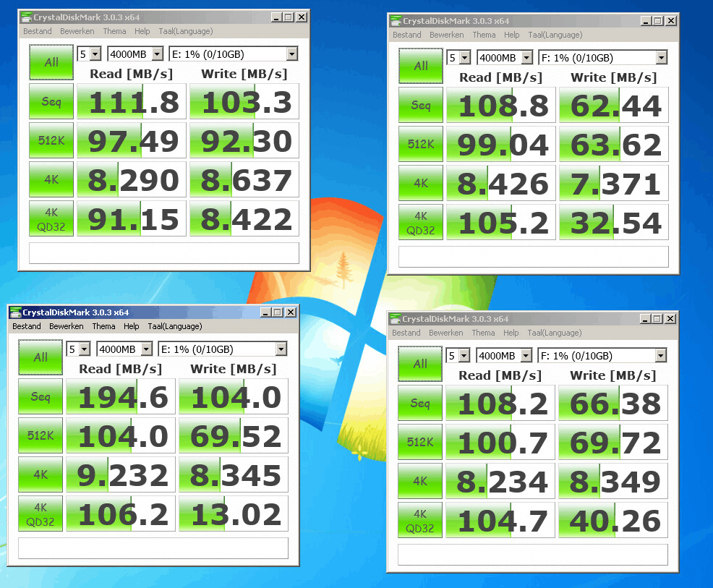Open Bestand menu in window with 108.2 Seq read
The height and width of the screenshot is (588, 713).
click(406, 333)
